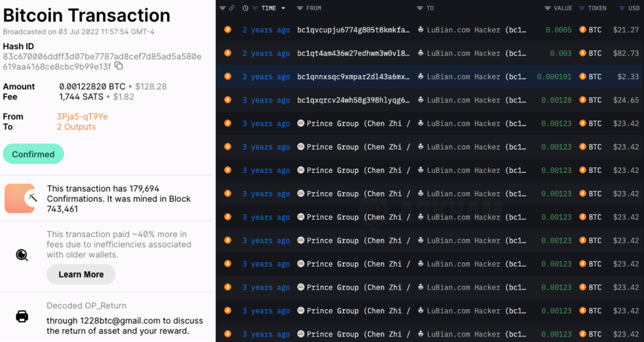Click the Bitcoin token icon on first row

tap(227, 29)
